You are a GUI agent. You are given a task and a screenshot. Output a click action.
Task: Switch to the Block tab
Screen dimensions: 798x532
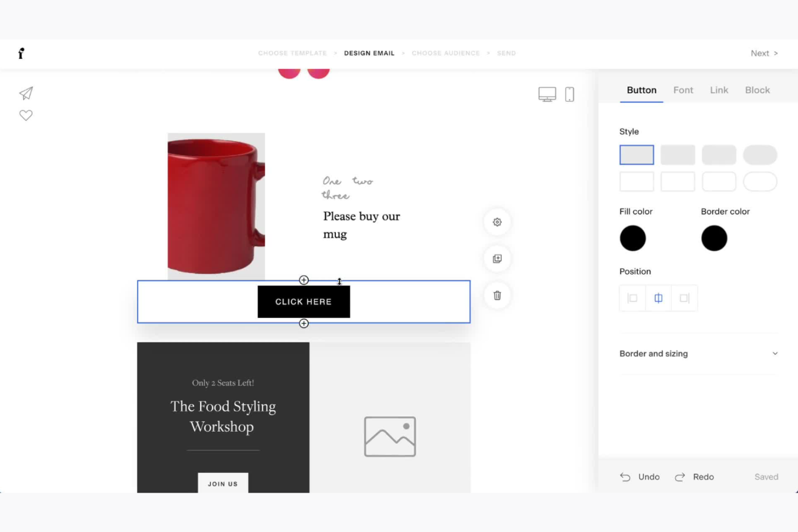(x=757, y=90)
